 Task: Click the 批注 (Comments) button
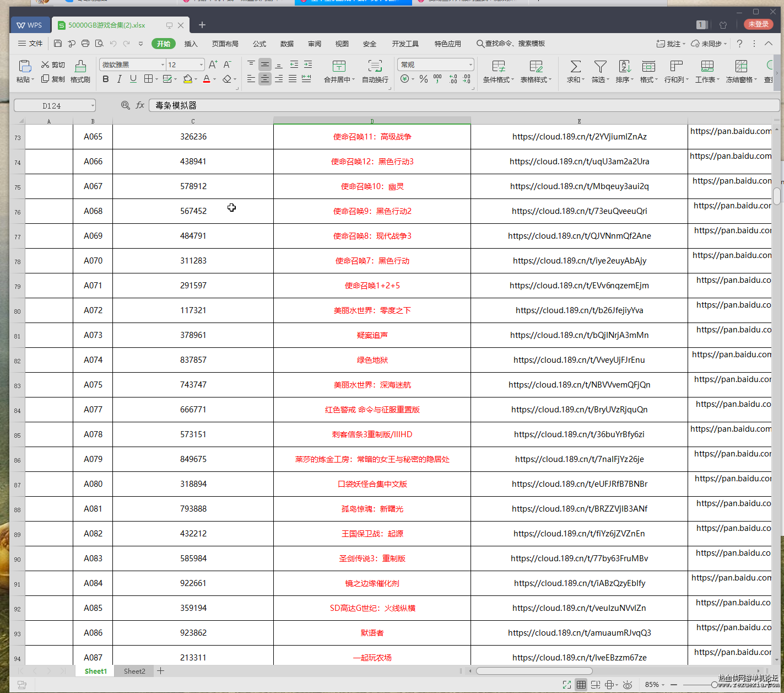671,44
